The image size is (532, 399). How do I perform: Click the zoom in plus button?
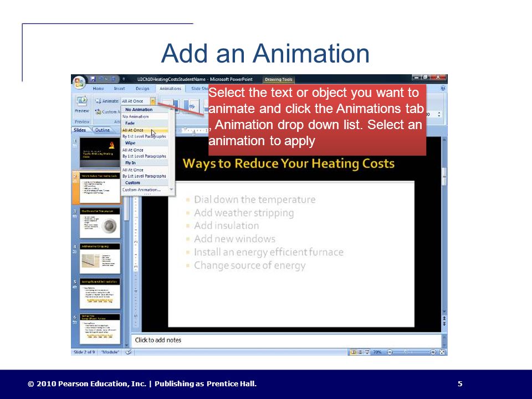(433, 352)
